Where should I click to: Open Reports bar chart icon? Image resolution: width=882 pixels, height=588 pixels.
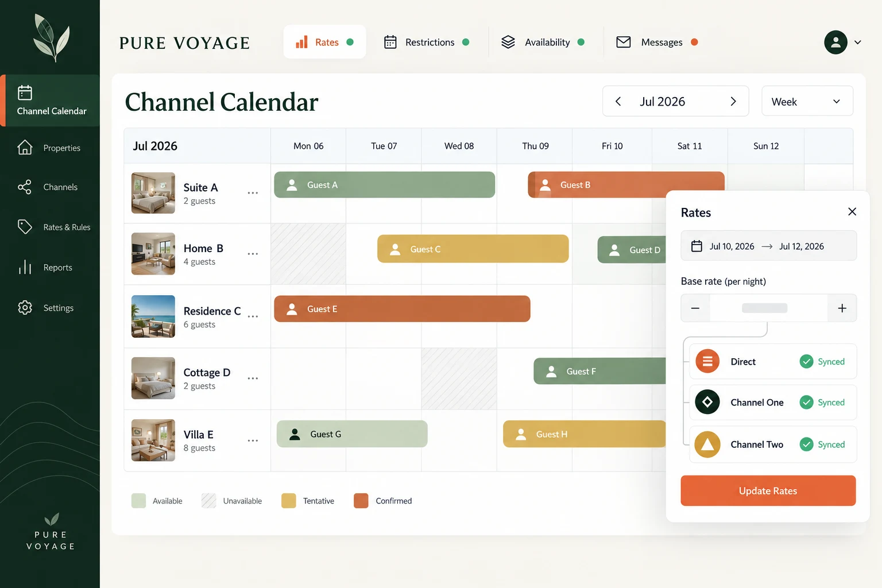click(x=25, y=267)
